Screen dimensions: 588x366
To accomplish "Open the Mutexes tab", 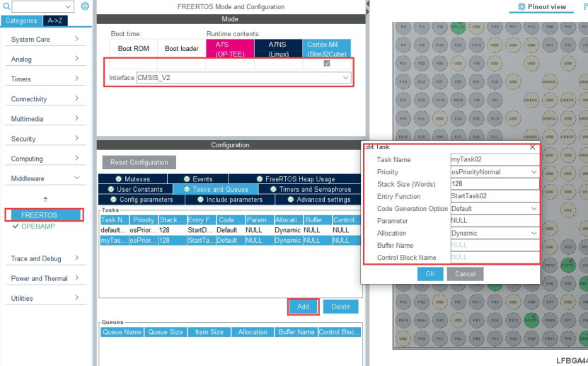I will point(133,179).
